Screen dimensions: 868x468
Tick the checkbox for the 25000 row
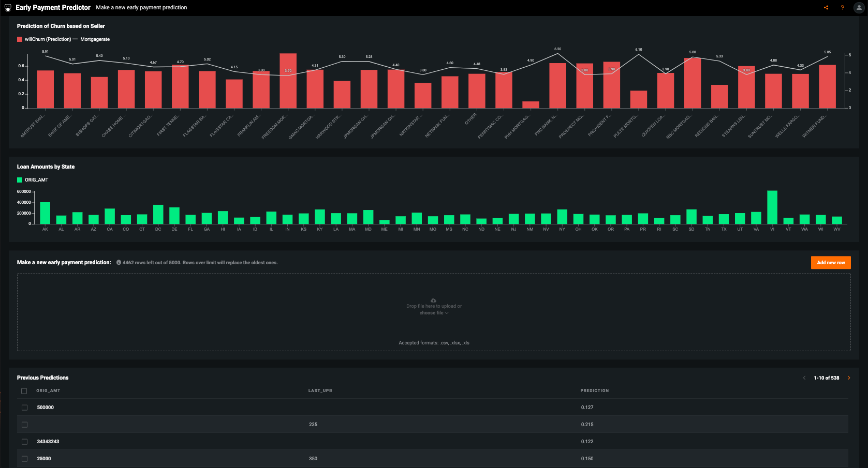[24, 459]
